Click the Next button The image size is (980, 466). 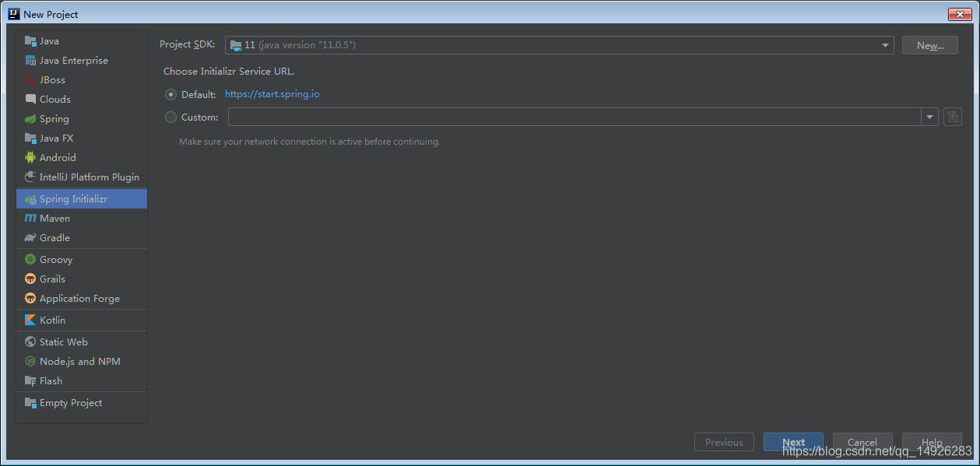pyautogui.click(x=793, y=442)
